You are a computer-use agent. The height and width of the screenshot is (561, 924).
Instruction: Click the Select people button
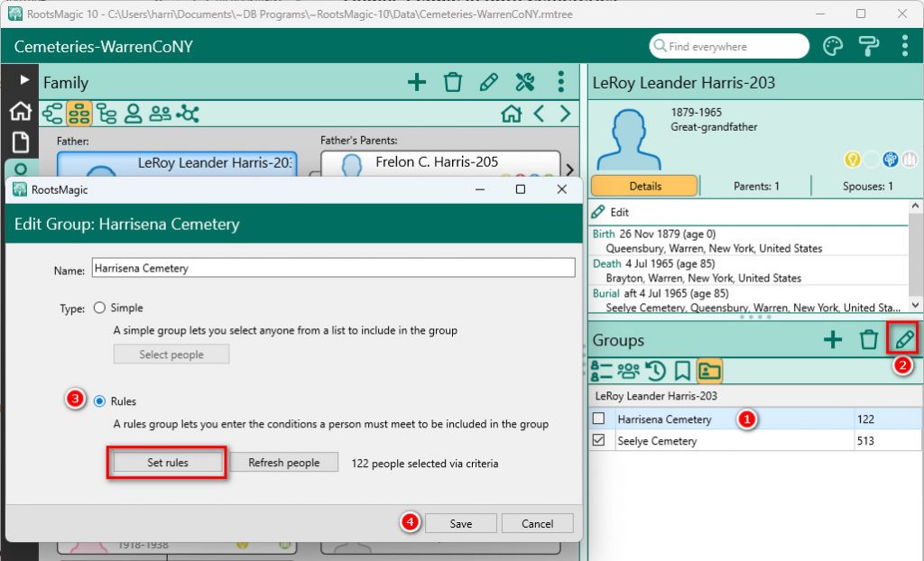click(171, 354)
